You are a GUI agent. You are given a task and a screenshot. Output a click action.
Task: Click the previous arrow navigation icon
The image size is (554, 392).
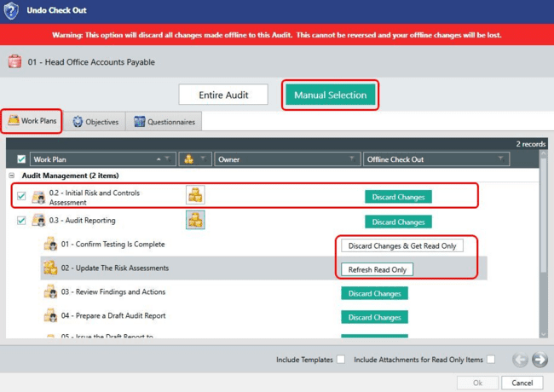[520, 360]
